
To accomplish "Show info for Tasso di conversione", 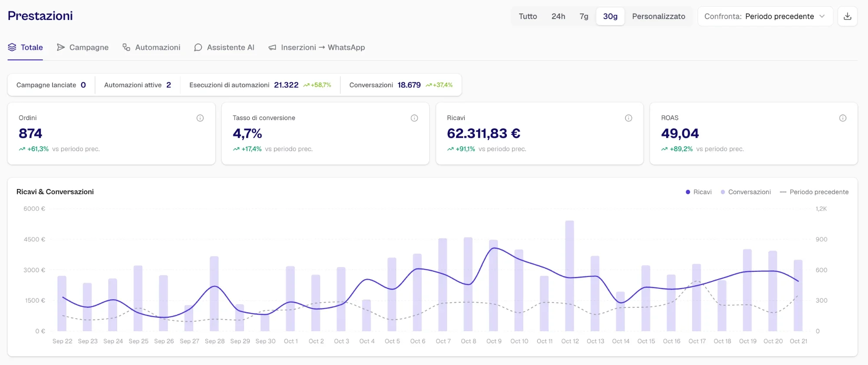I will [414, 118].
